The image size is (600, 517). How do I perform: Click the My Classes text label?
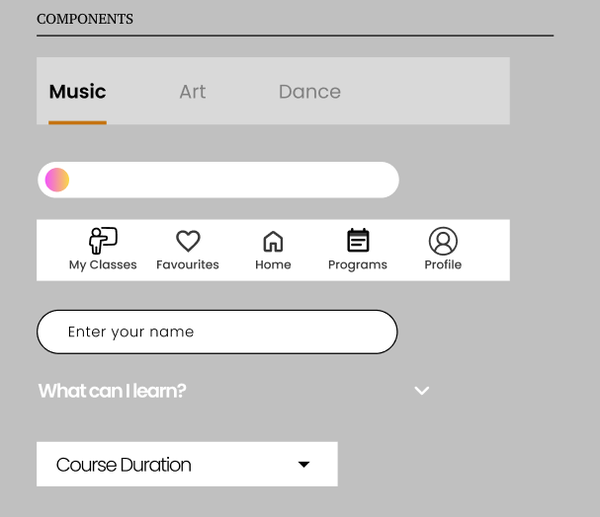(103, 265)
